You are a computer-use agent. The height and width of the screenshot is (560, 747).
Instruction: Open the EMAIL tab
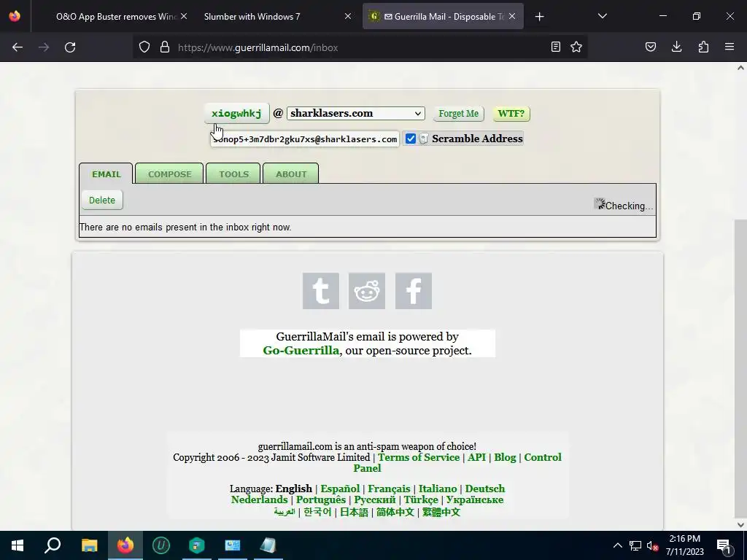point(107,174)
